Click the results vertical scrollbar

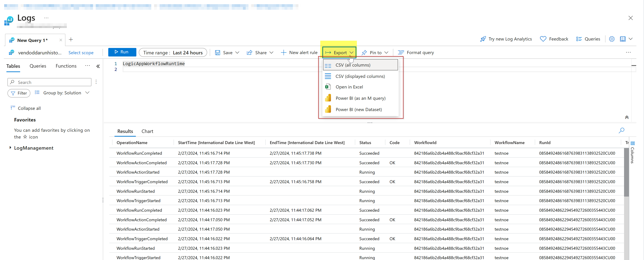click(x=626, y=173)
